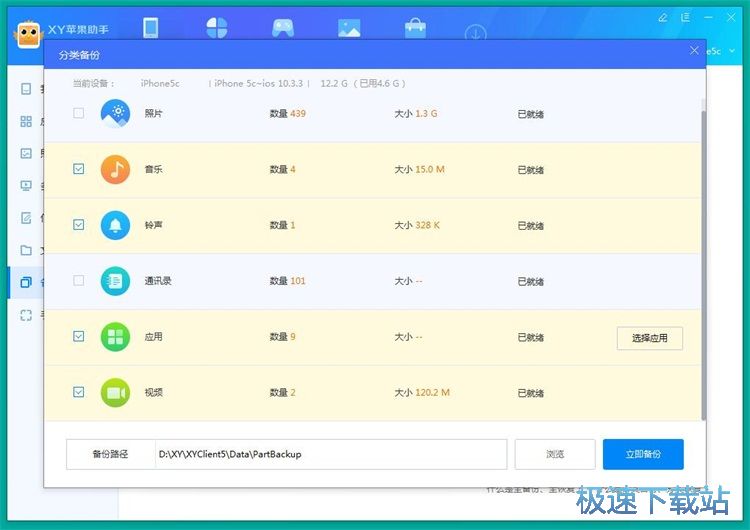The height and width of the screenshot is (530, 750).
Task: Click the Ringtone bell icon
Action: (x=116, y=225)
